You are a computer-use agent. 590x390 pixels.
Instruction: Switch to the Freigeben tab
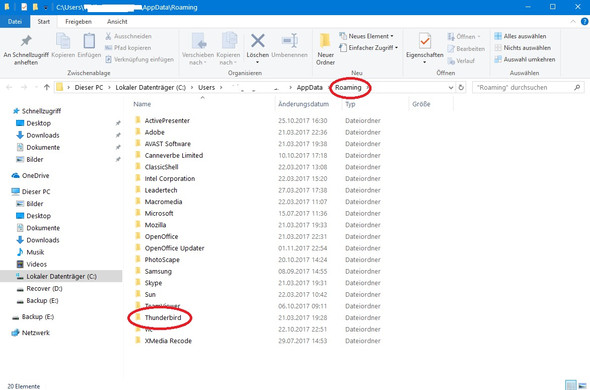coord(78,21)
